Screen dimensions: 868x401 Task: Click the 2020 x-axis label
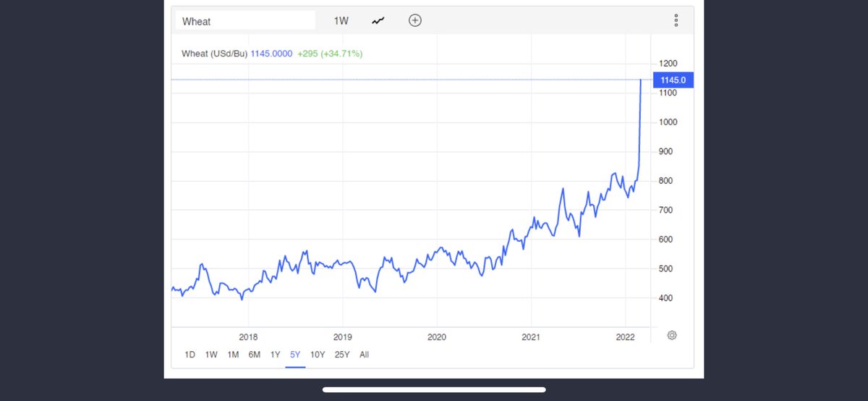tap(436, 337)
